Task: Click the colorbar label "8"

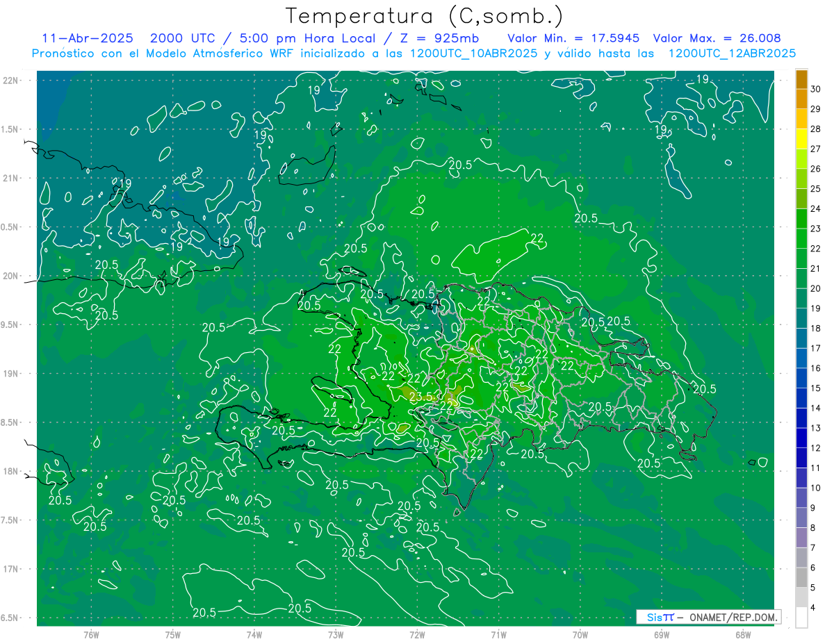Action: (814, 528)
